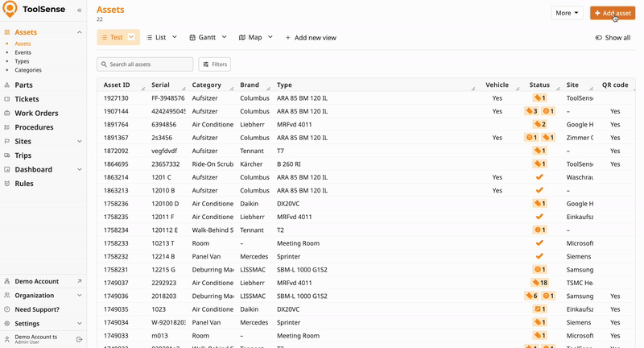The width and height of the screenshot is (644, 348).
Task: Expand the Dashboard section chevron
Action: pyautogui.click(x=79, y=169)
